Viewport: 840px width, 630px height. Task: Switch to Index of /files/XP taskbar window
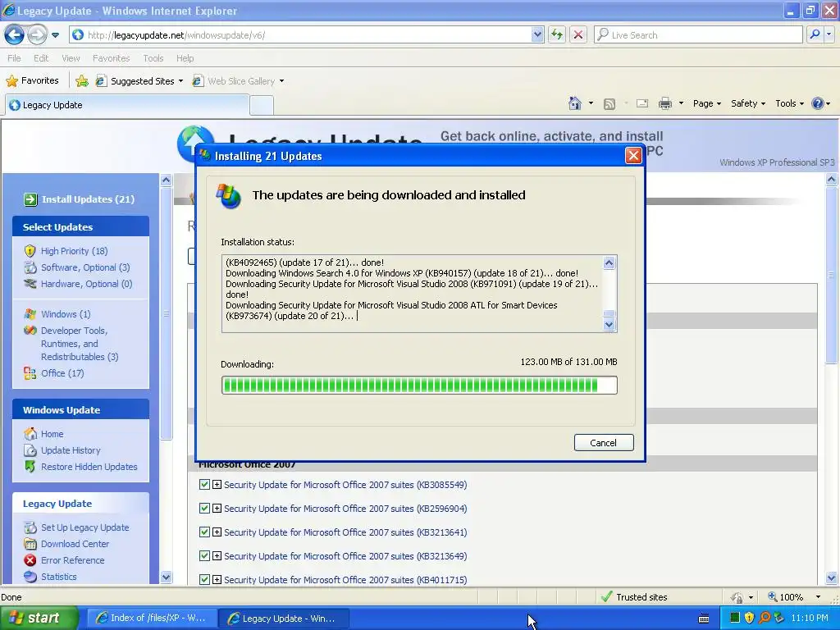tap(151, 619)
